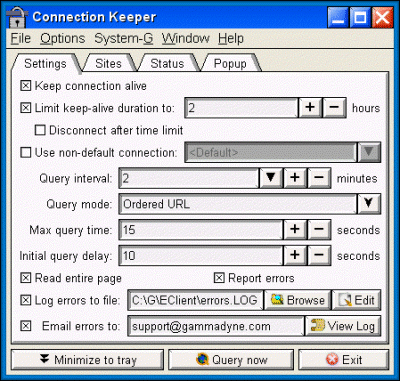Click the Edit pencil icon
Image resolution: width=400 pixels, height=381 pixels.
[345, 300]
